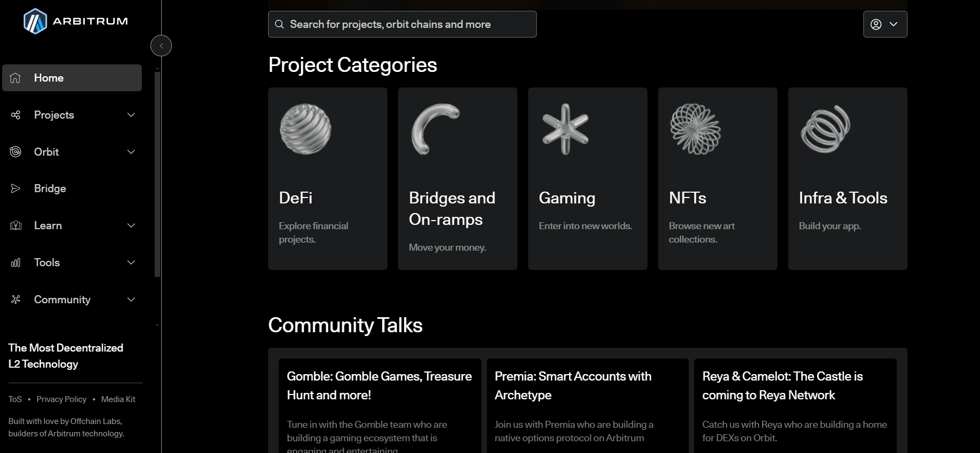Expand the Community submenu chevron

pos(131,299)
